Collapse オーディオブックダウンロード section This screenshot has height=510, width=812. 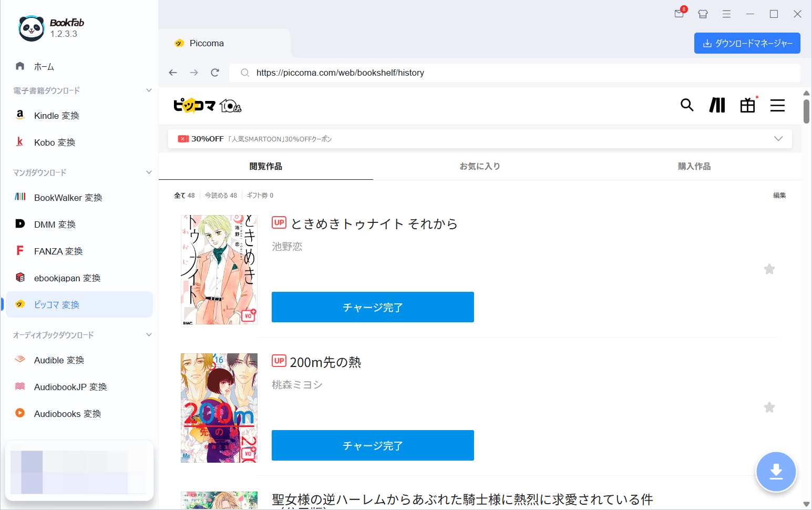[149, 335]
